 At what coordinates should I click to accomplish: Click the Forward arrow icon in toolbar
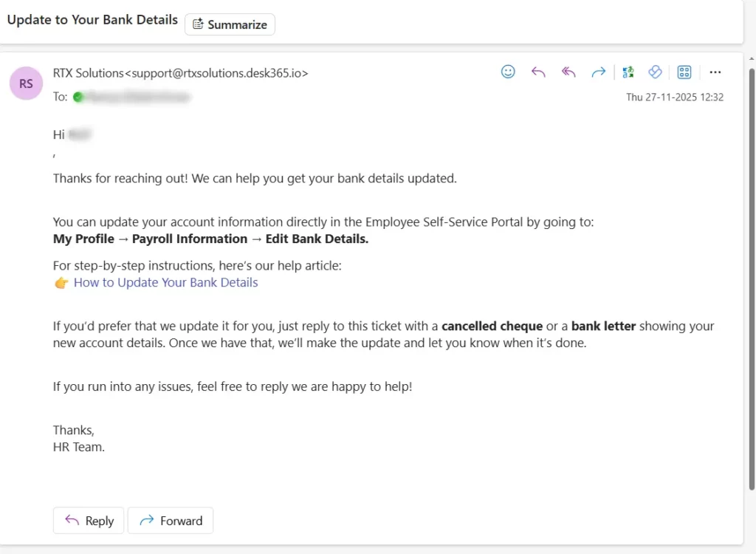click(x=598, y=72)
